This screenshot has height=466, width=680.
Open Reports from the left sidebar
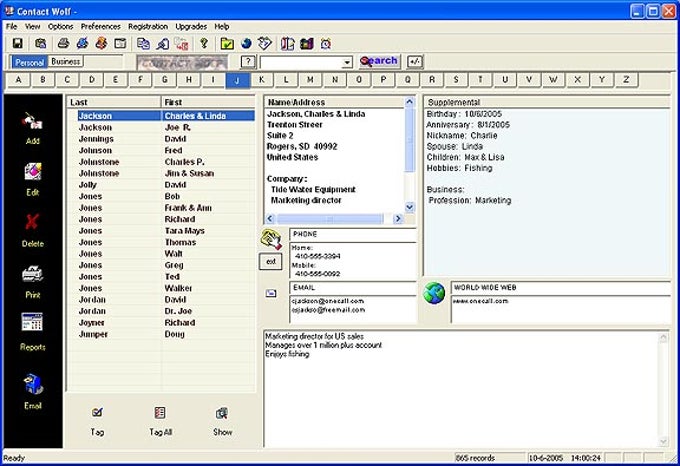[x=32, y=323]
